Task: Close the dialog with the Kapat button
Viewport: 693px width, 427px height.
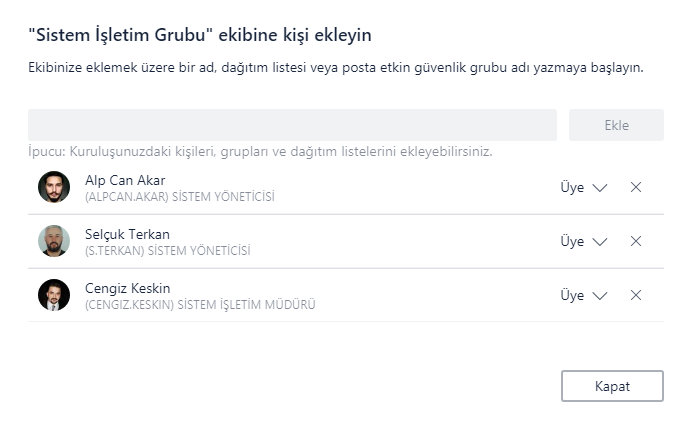Action: point(612,386)
